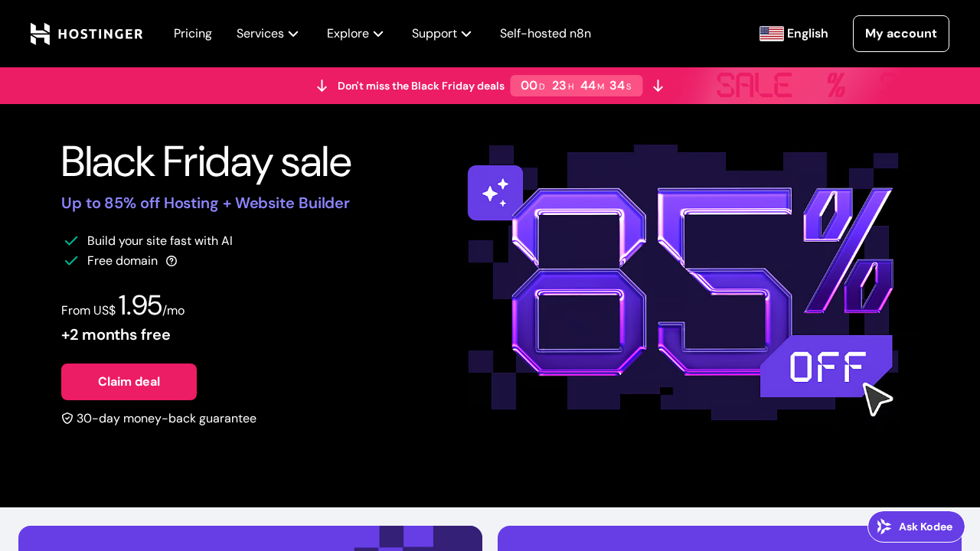
Task: Expand the Support dropdown menu
Action: (x=441, y=34)
